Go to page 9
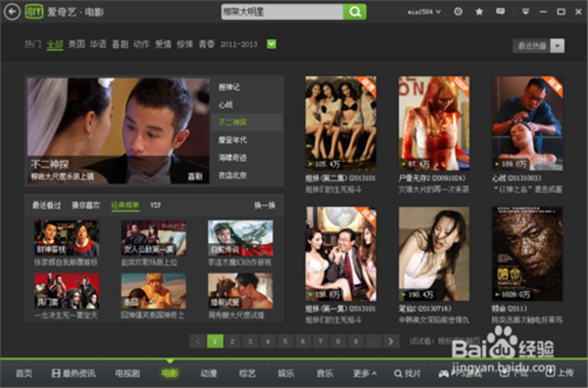The width and height of the screenshot is (588, 388). (356, 341)
